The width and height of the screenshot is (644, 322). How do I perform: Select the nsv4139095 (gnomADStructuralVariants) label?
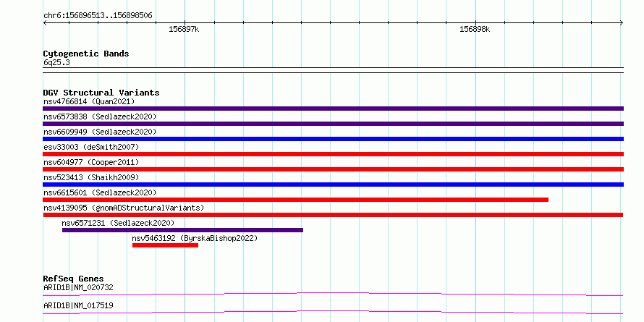click(124, 208)
